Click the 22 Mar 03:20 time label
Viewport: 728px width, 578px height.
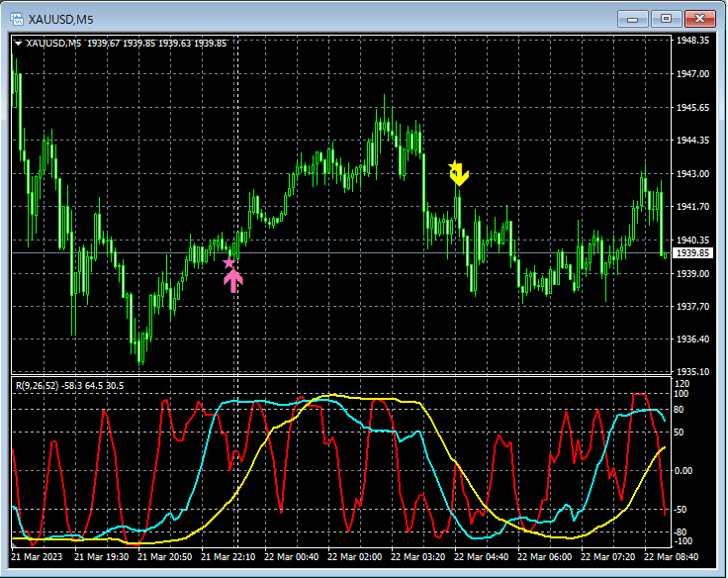click(x=417, y=556)
